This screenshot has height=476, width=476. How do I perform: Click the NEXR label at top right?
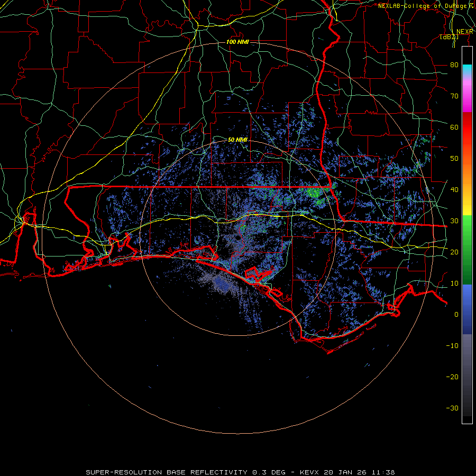[x=465, y=32]
